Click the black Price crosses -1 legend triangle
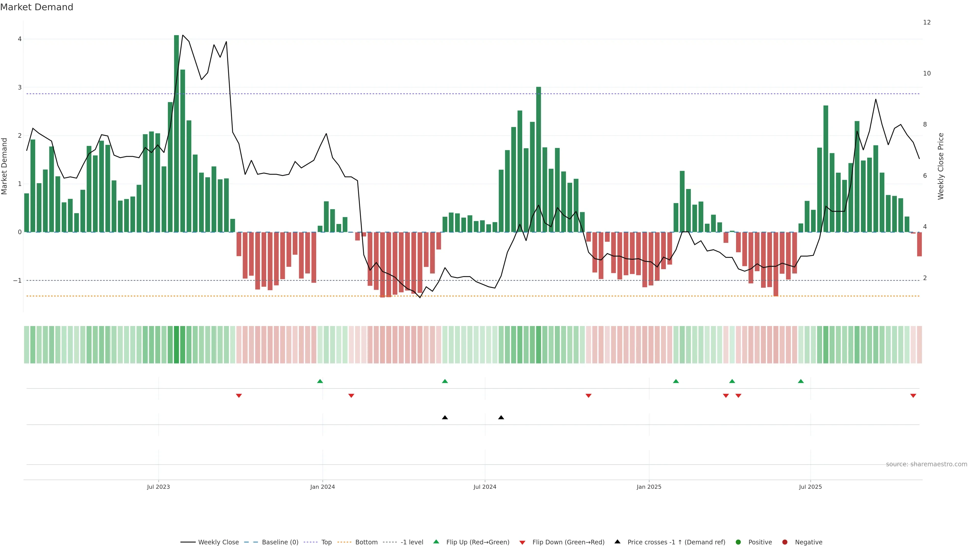 [617, 542]
